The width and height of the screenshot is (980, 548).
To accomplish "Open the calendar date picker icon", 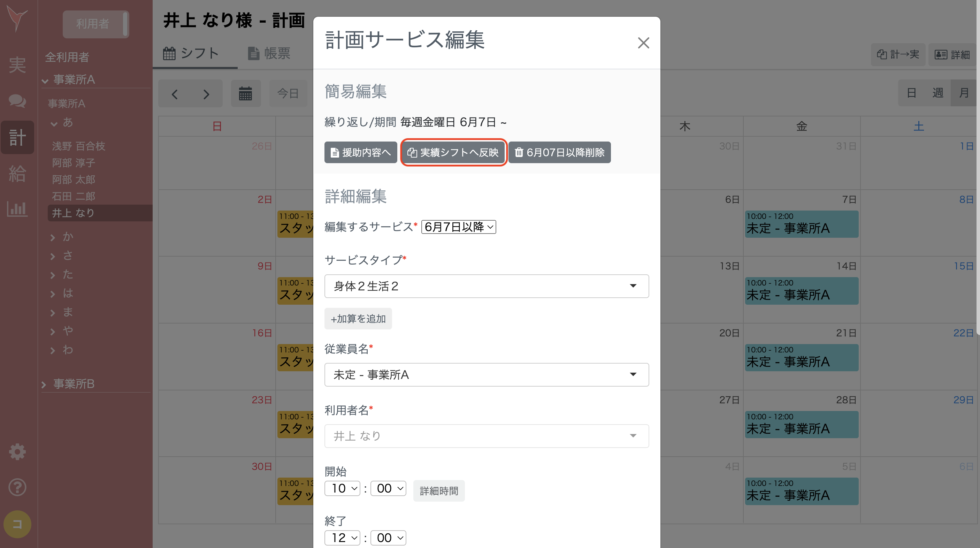I will (246, 93).
